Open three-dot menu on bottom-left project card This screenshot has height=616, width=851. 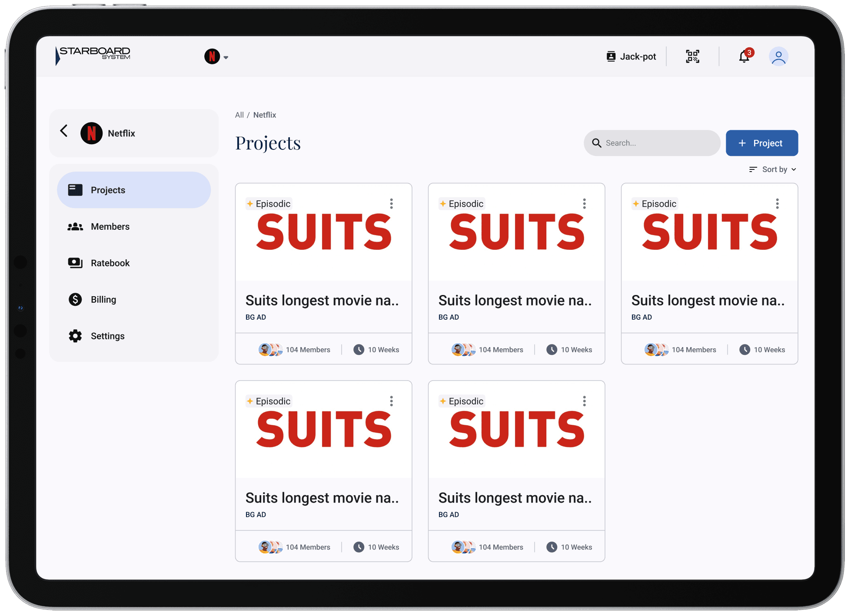click(x=391, y=401)
